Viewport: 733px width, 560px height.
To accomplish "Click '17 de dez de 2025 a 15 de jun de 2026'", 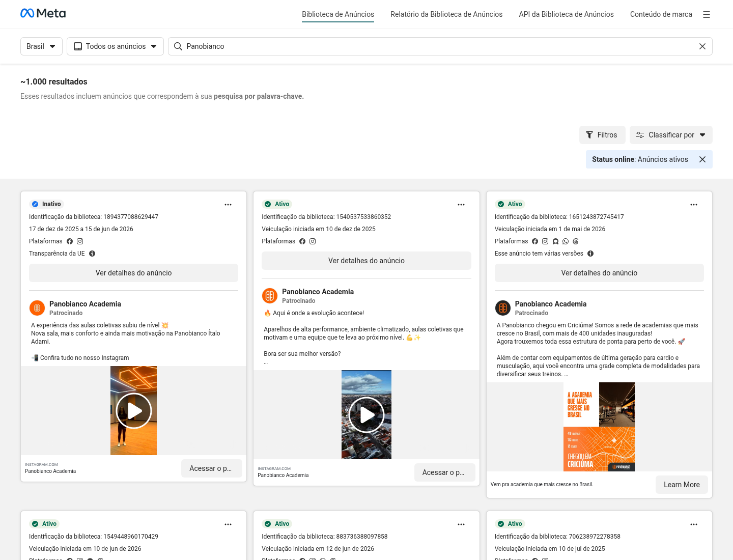I will 81,229.
